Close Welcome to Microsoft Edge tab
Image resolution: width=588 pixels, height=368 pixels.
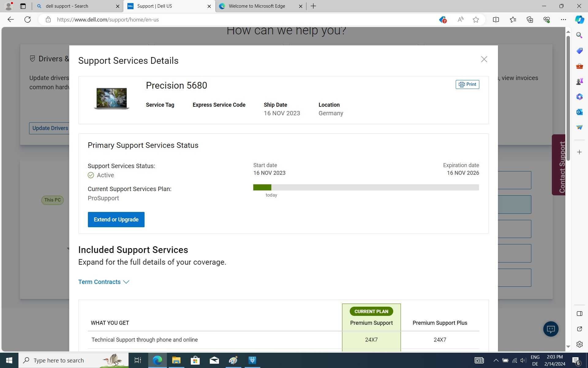pyautogui.click(x=300, y=6)
